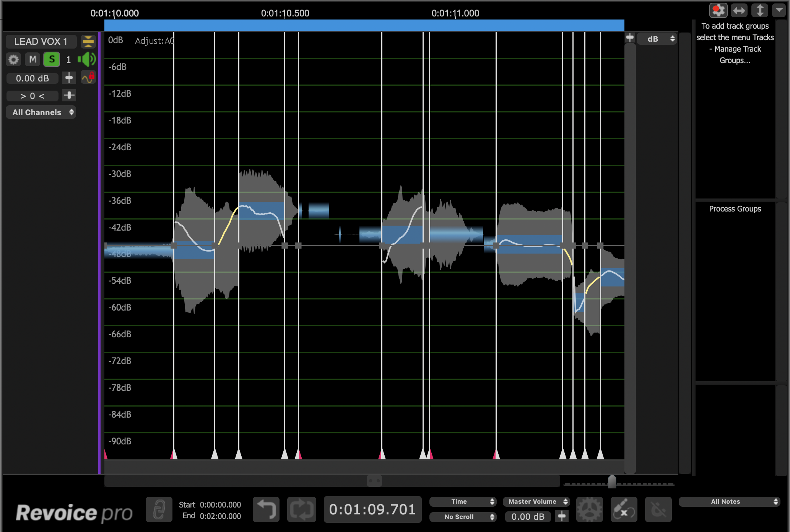790x532 pixels.
Task: Click the horizontal zoom arrows icon
Action: tap(739, 10)
